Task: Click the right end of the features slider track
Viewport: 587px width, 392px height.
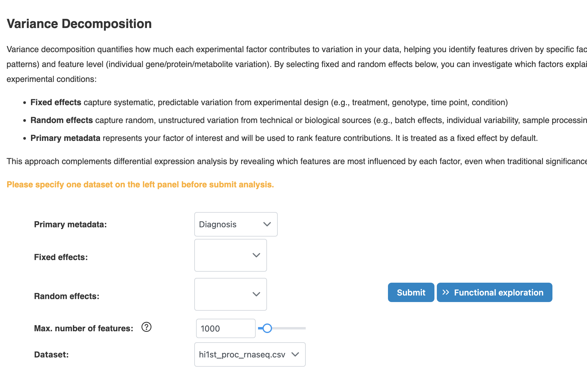Action: coord(304,328)
